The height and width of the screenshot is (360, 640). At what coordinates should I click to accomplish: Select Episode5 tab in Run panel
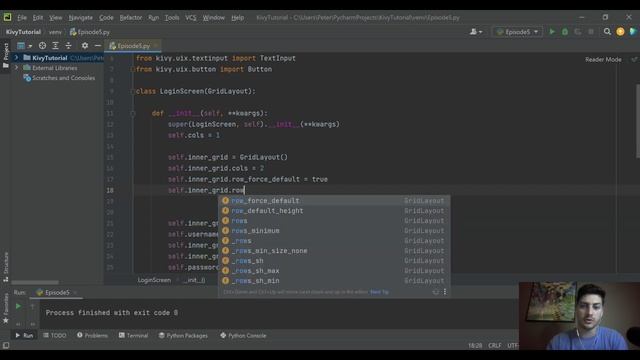57,293
